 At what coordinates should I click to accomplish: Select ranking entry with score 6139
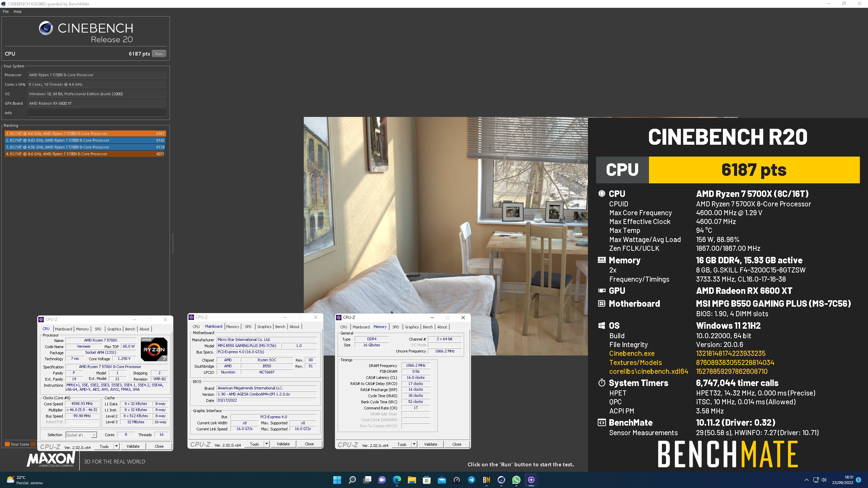tap(85, 147)
